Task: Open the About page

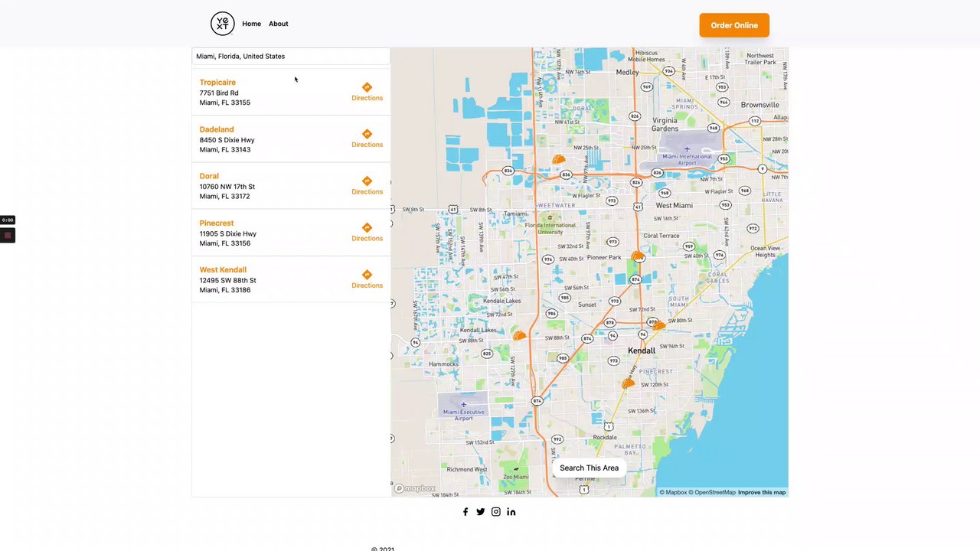Action: (278, 24)
